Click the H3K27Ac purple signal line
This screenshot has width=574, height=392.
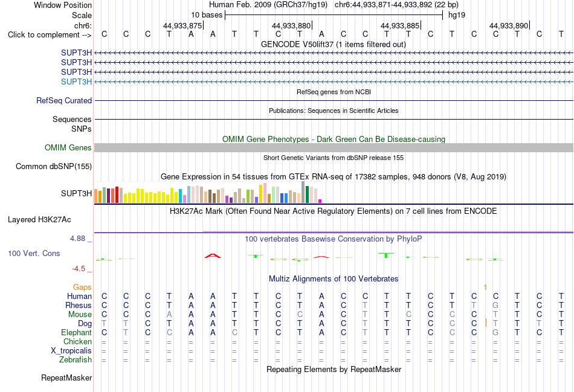334,232
